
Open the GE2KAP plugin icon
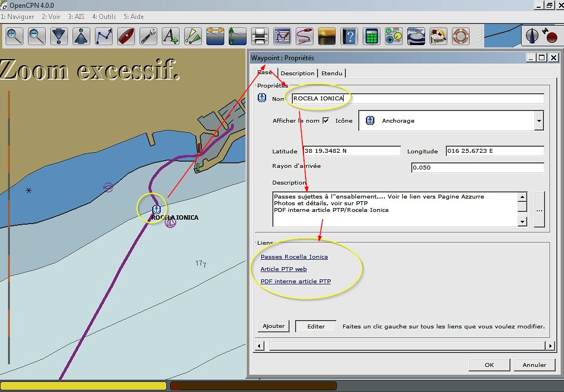coord(416,36)
